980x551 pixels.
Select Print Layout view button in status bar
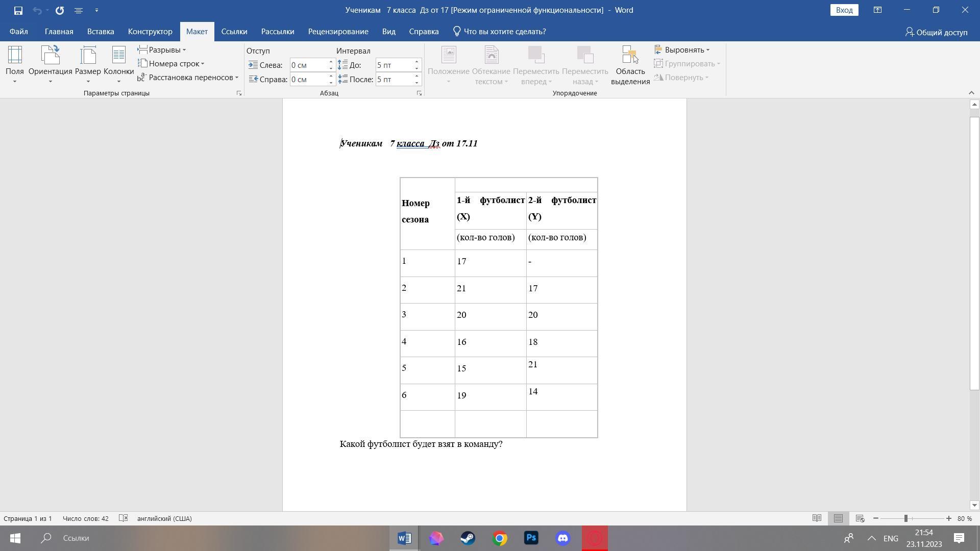point(838,518)
